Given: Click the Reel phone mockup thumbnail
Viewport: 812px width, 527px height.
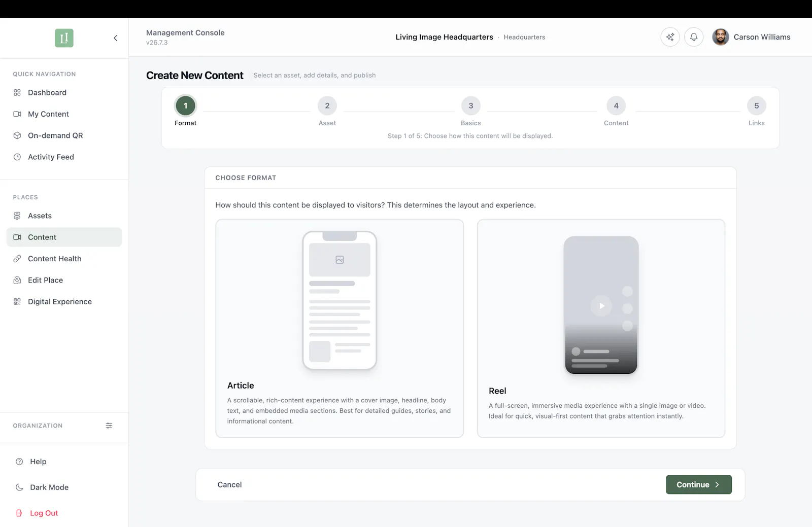Looking at the screenshot, I should pos(601,305).
